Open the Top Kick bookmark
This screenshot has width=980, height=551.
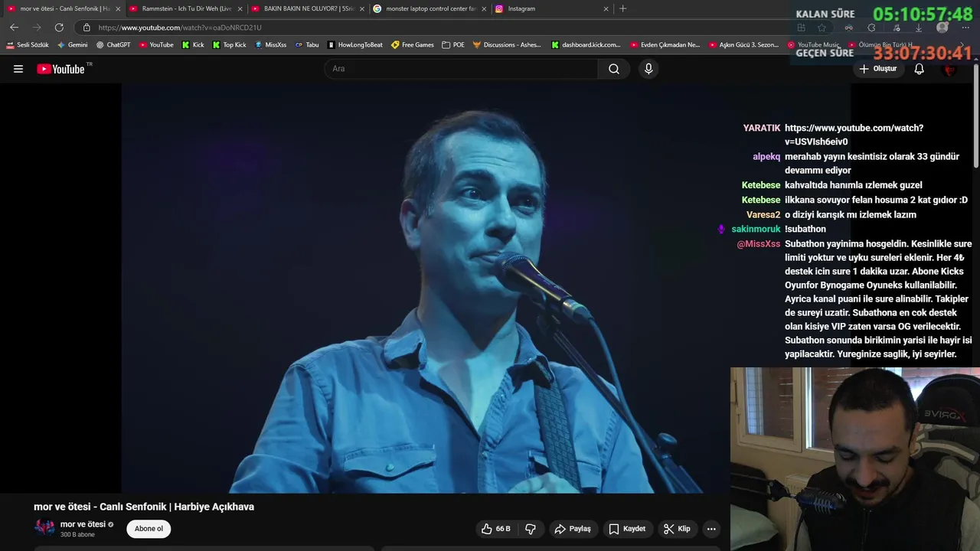229,45
